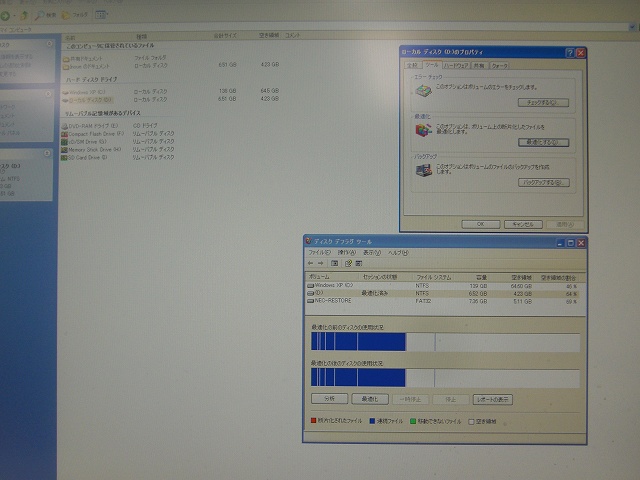Click the green unmovable files legend swatch
The width and height of the screenshot is (640, 480).
tap(413, 421)
